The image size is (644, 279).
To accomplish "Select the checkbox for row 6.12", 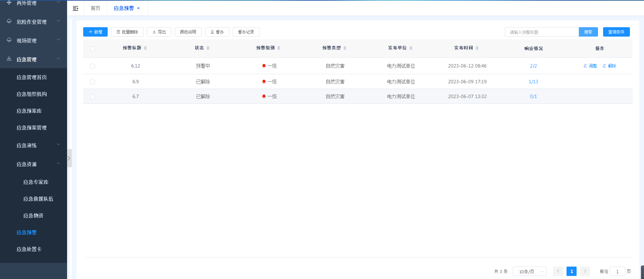I will [93, 66].
